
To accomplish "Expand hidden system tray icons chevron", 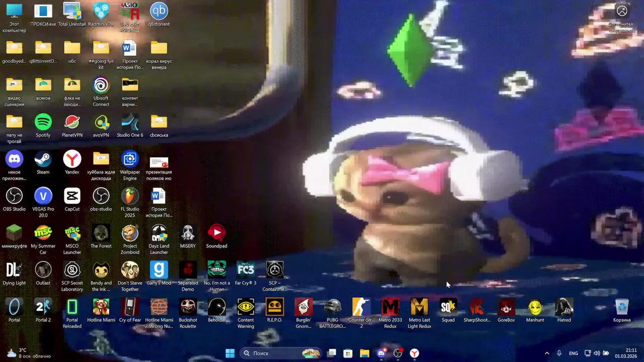I will [547, 353].
